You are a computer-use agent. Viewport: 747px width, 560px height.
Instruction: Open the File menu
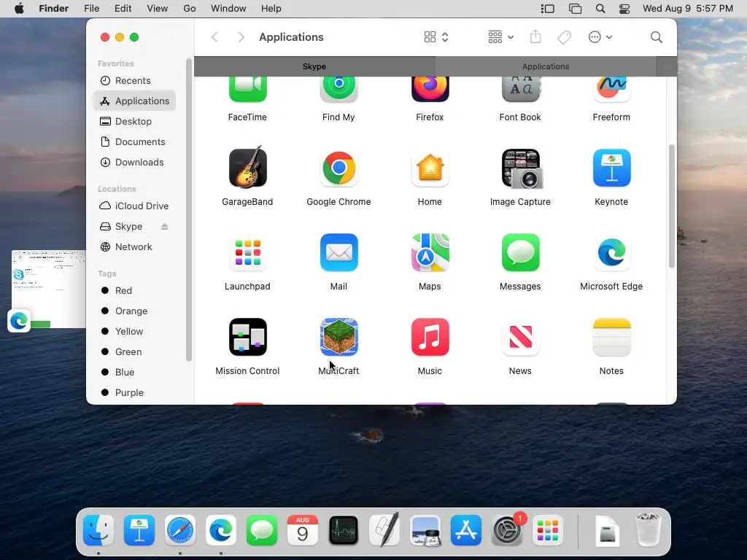(x=91, y=9)
